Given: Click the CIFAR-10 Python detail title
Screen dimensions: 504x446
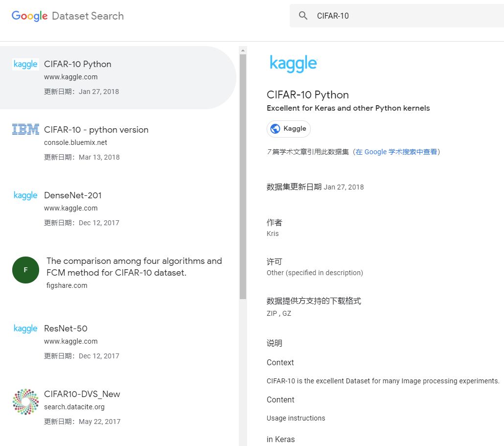Looking at the screenshot, I should [308, 95].
